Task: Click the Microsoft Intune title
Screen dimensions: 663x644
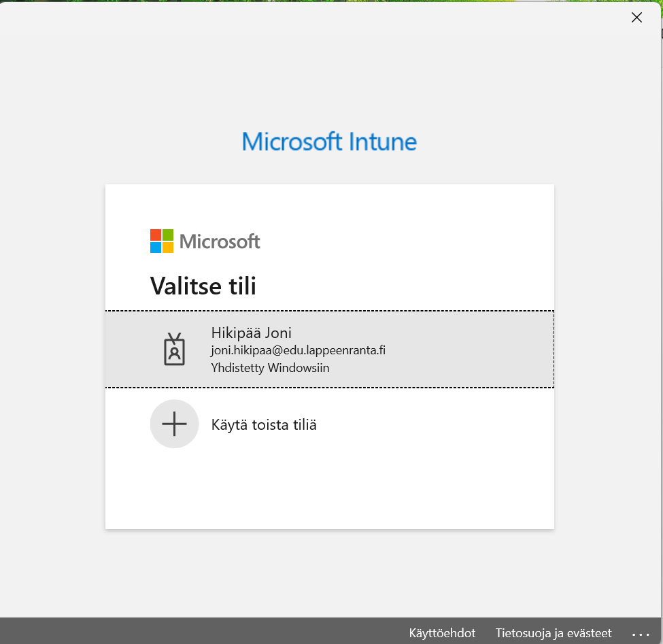Action: click(x=329, y=141)
